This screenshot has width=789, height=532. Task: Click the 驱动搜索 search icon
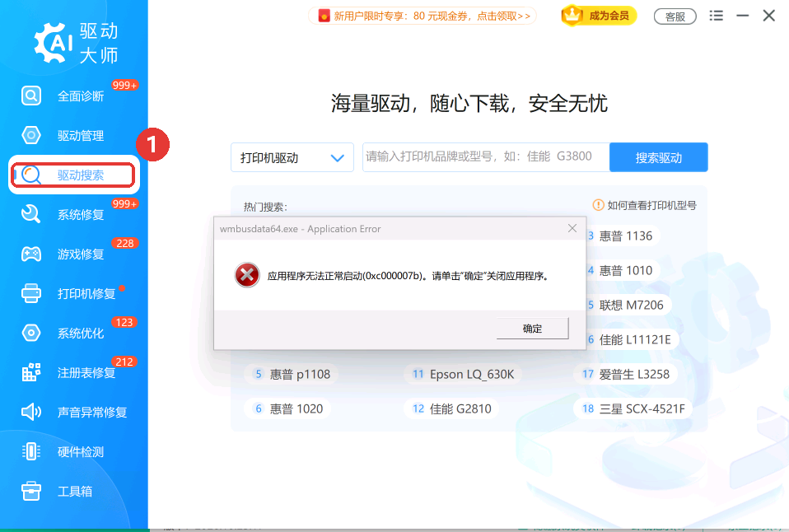[x=31, y=175]
